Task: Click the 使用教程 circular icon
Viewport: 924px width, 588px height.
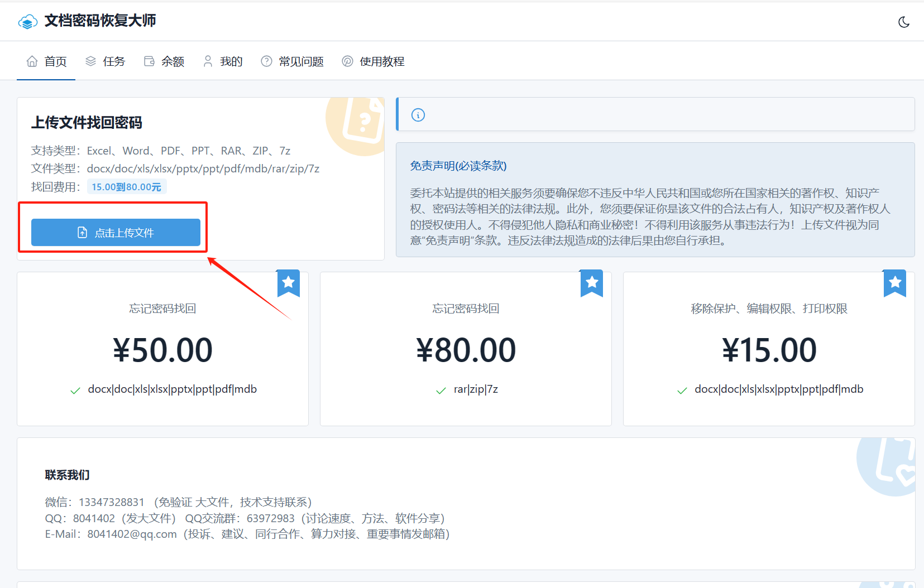Action: coord(347,61)
